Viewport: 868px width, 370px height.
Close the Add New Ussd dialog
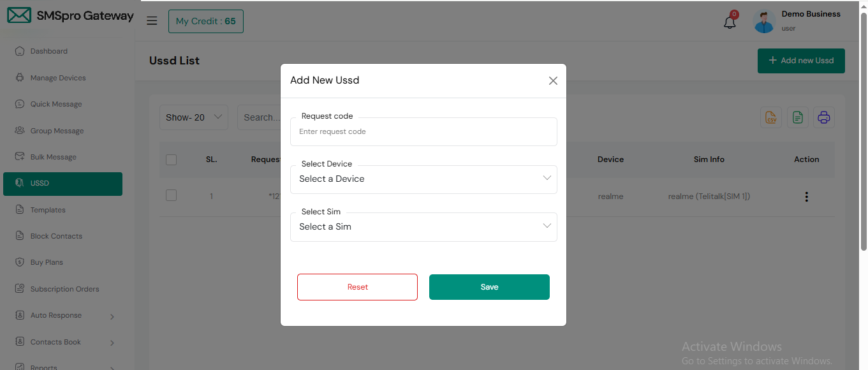click(x=553, y=80)
